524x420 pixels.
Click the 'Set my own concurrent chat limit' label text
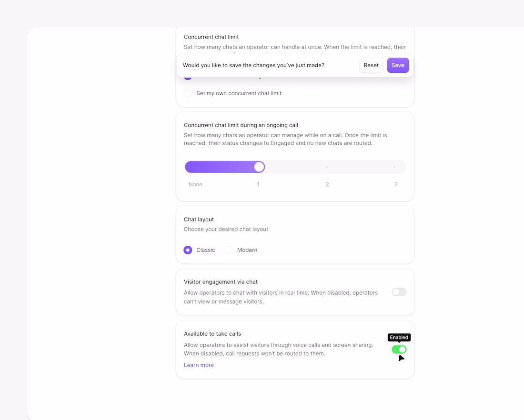click(239, 93)
